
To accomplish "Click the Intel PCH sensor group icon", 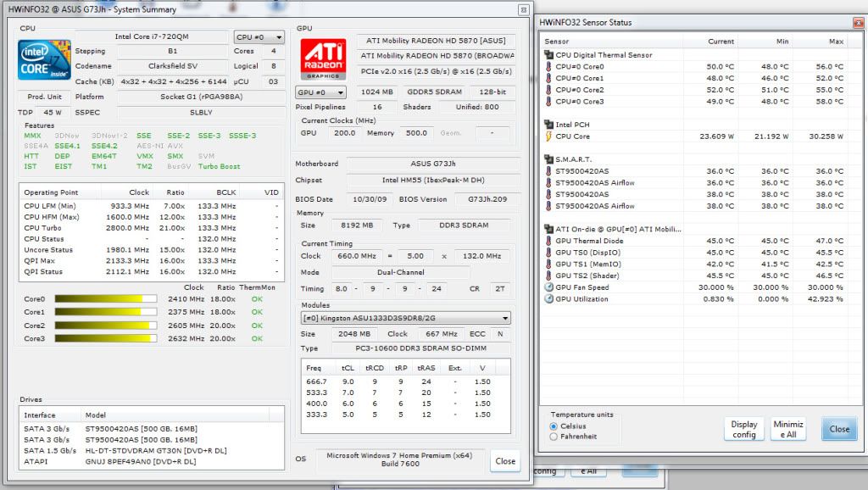I will click(548, 125).
